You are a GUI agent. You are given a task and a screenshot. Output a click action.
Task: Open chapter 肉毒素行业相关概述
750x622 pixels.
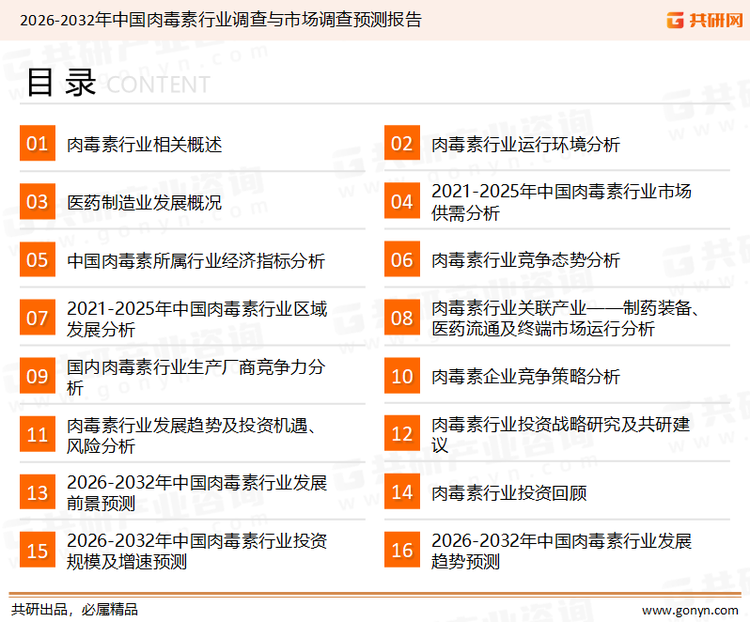(x=144, y=145)
